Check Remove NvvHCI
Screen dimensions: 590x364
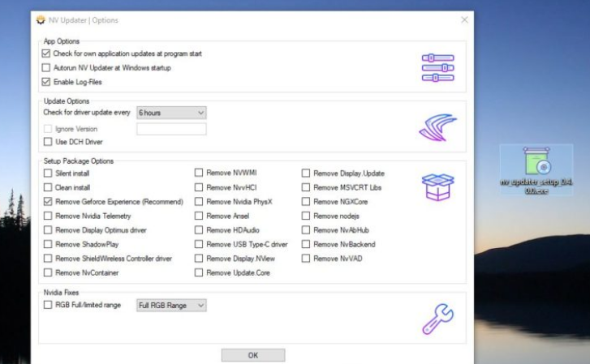199,187
